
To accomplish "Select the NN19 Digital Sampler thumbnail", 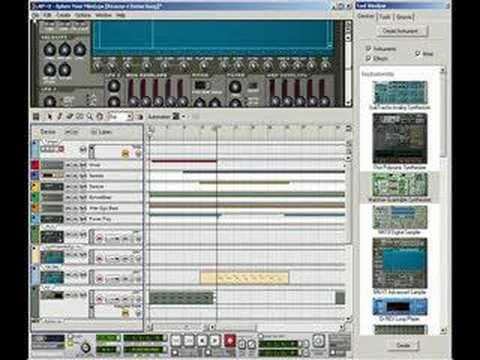I will (400, 217).
